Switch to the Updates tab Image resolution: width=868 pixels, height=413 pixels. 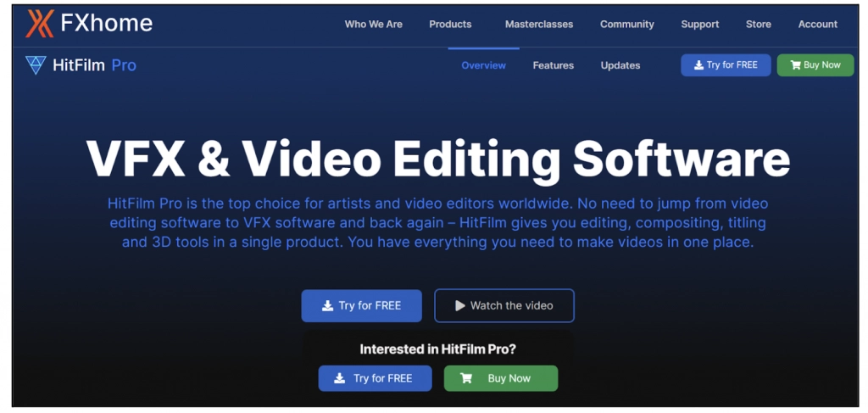pos(620,65)
